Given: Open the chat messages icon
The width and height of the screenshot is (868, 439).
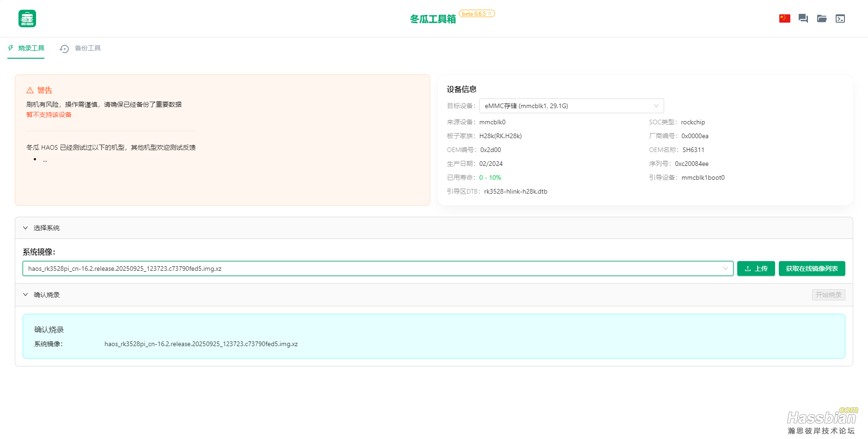Looking at the screenshot, I should coord(803,18).
